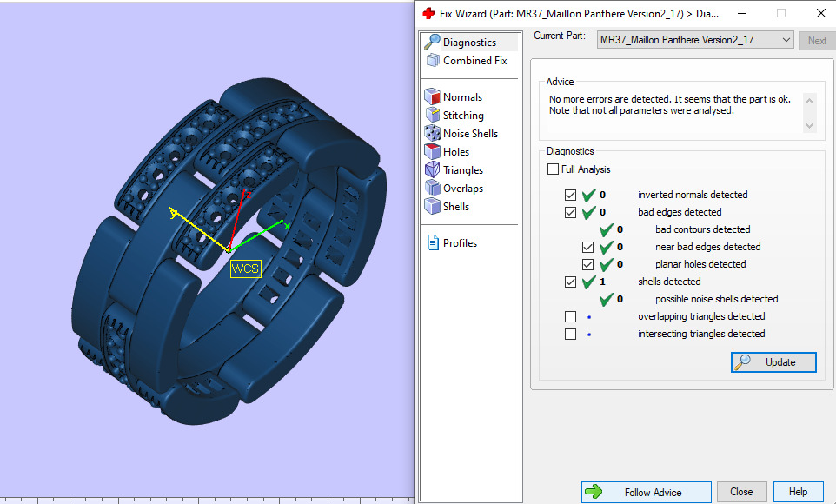This screenshot has width=836, height=504.
Task: Switch to the Combined Fix page
Action: pyautogui.click(x=475, y=61)
